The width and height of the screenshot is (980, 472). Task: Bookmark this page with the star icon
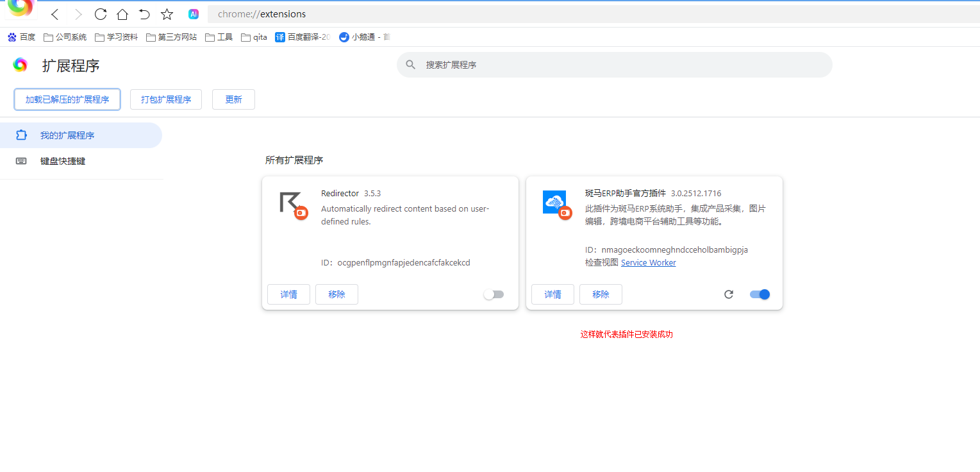click(167, 14)
